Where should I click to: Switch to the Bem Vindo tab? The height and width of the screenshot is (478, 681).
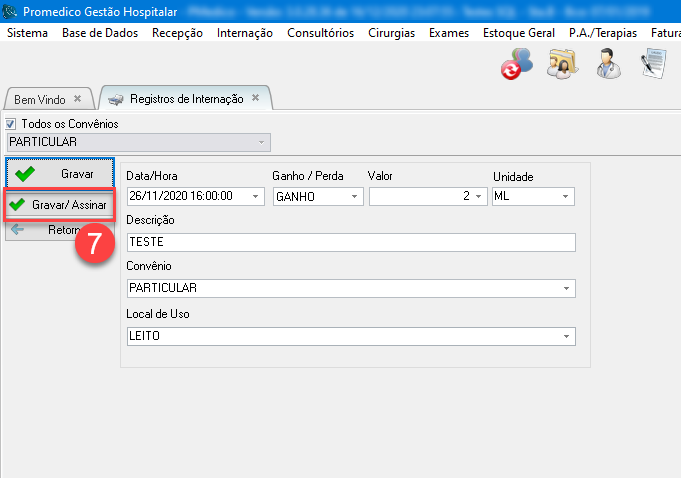pyautogui.click(x=39, y=100)
